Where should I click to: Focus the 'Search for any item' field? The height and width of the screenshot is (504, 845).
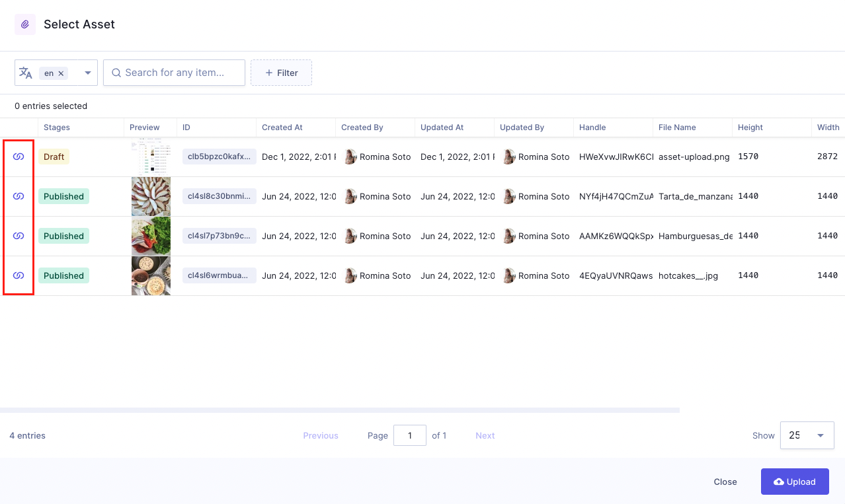[x=180, y=73]
